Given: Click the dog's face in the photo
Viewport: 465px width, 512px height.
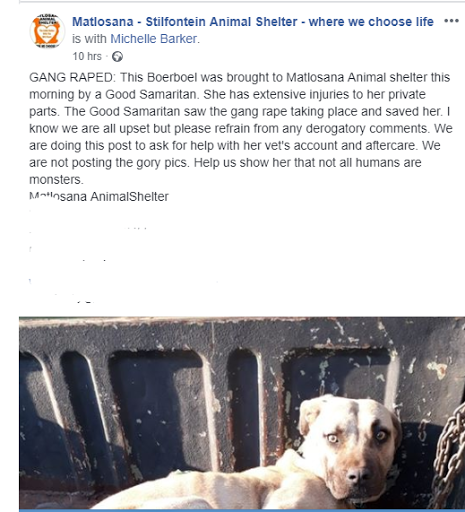Looking at the screenshot, I should point(350,443).
